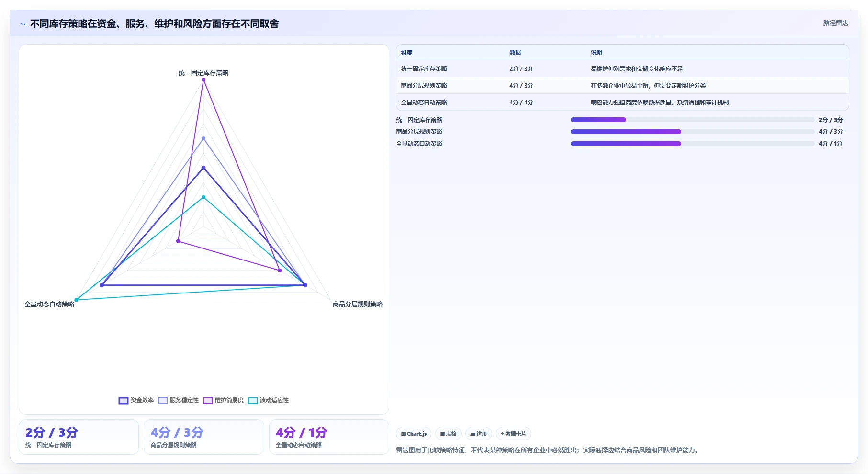Toggle the 波动适应性 legend swatch
The width and height of the screenshot is (868, 474).
tap(253, 401)
